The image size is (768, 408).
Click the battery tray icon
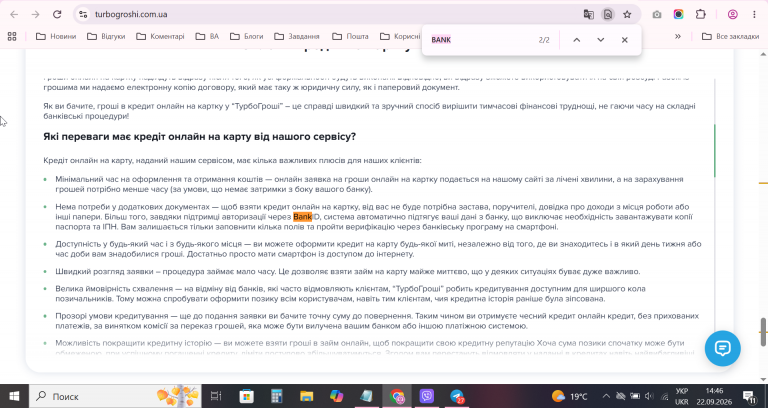(x=635, y=396)
